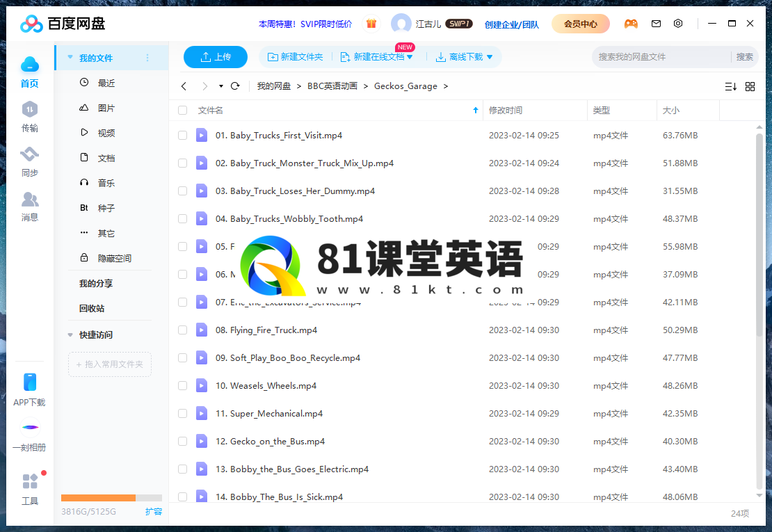Click the vertical scrollbar thumb
Viewport: 772px width, 532px height.
(x=759, y=236)
